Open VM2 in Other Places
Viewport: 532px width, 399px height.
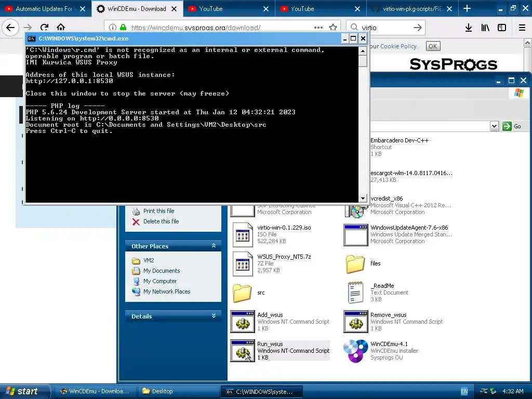(149, 260)
